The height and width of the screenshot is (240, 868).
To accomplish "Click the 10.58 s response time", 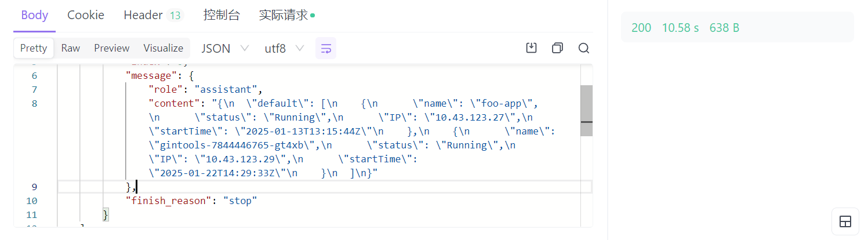I will click(x=680, y=28).
